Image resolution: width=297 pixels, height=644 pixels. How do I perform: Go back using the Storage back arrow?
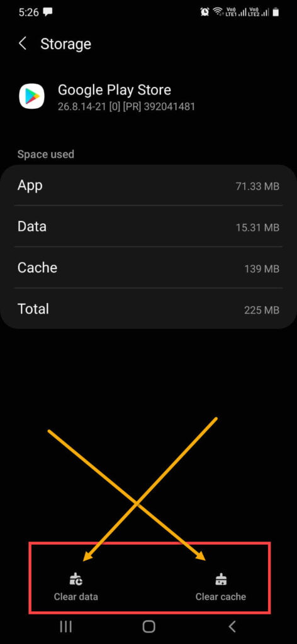coord(23,43)
